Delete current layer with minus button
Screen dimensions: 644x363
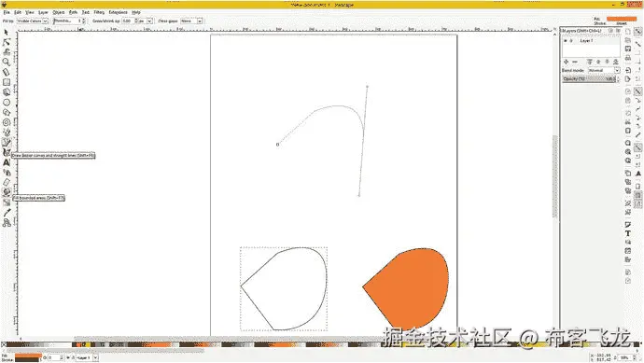(x=575, y=62)
